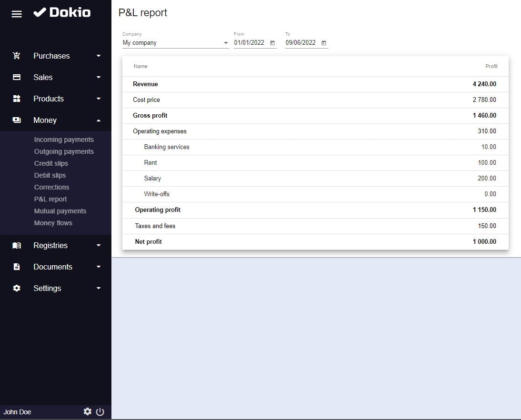Open Incoming payments page
521x420 pixels.
point(64,140)
